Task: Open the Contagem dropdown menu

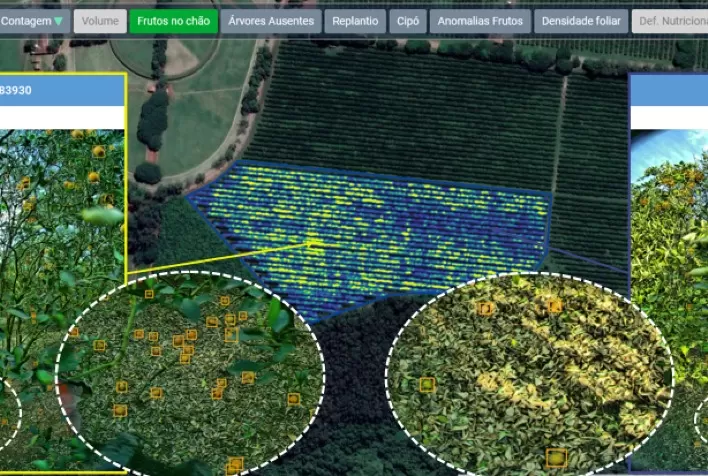Action: (x=33, y=21)
